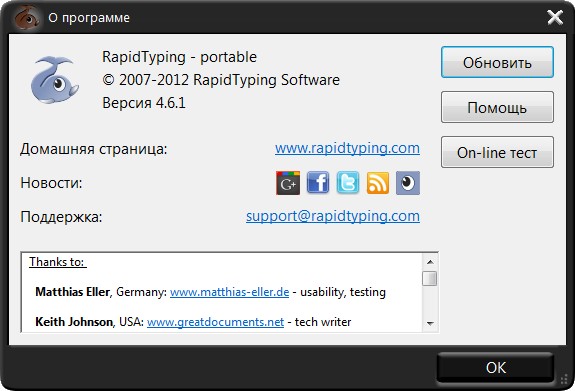Open the Google+ news icon
Image resolution: width=575 pixels, height=391 pixels.
[x=288, y=183]
